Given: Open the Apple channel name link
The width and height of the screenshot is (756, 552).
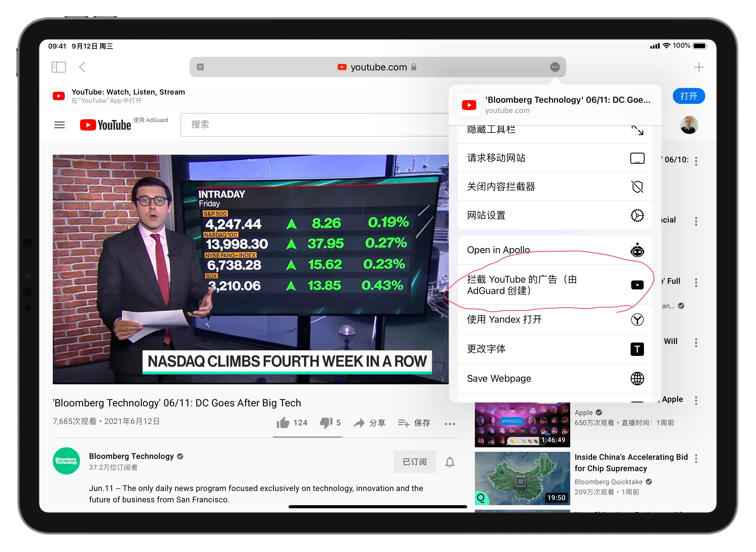Looking at the screenshot, I should click(x=583, y=412).
